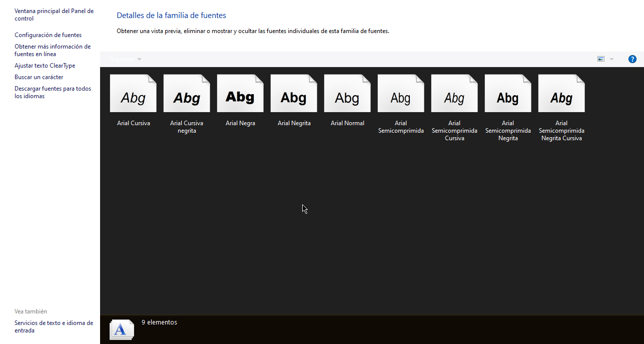Select the Arial Semicomprimida Negrita font icon
Viewport: 644px width, 344px height.
(x=508, y=94)
